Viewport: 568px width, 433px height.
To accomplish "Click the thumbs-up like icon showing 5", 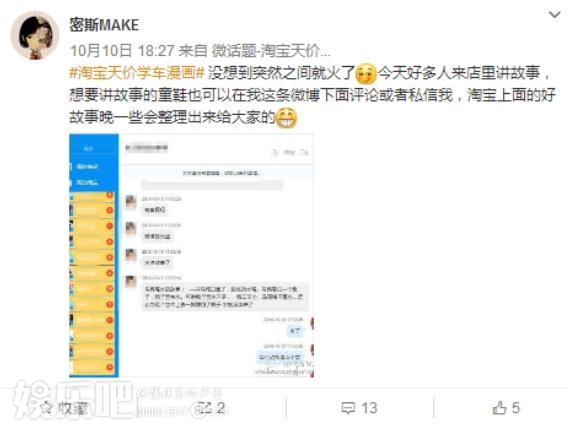I will pos(506,408).
